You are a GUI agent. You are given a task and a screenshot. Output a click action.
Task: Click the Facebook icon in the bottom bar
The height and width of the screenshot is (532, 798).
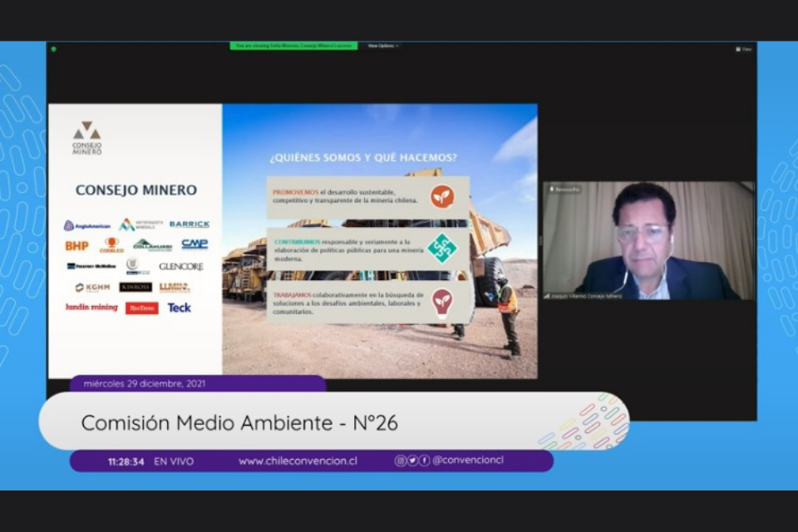pyautogui.click(x=424, y=461)
